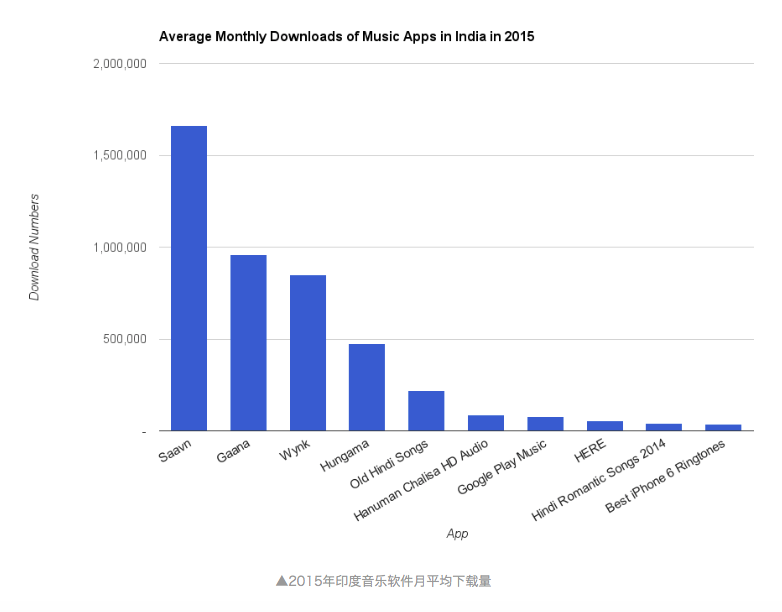Select the HERE bar
782x612 pixels.
tap(604, 425)
